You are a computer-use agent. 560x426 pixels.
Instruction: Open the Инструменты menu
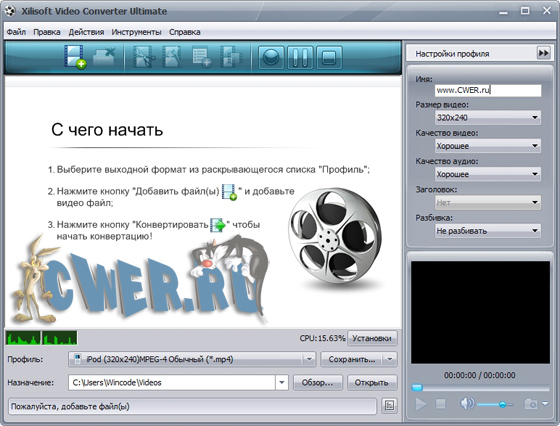tap(136, 32)
